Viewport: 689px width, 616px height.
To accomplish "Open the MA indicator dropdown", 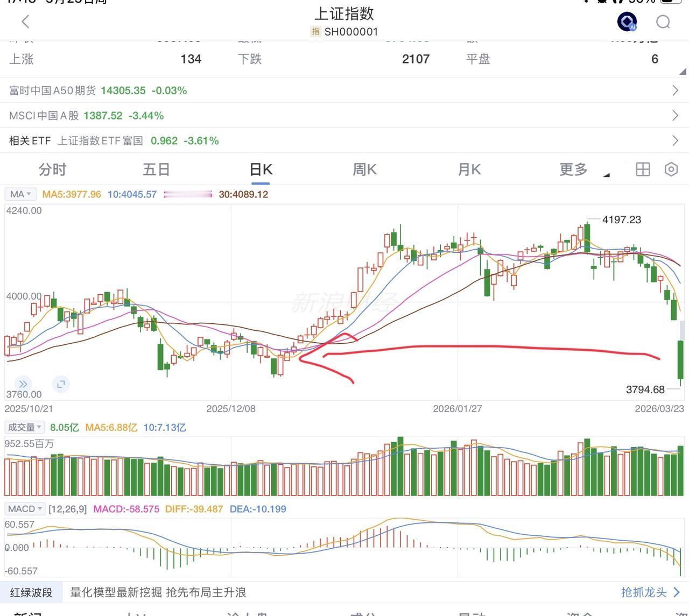I will [x=20, y=194].
